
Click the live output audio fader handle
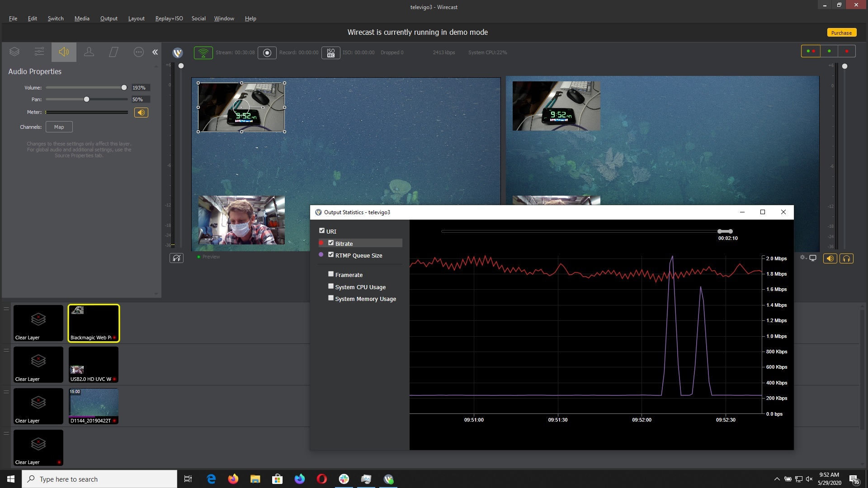coord(844,66)
